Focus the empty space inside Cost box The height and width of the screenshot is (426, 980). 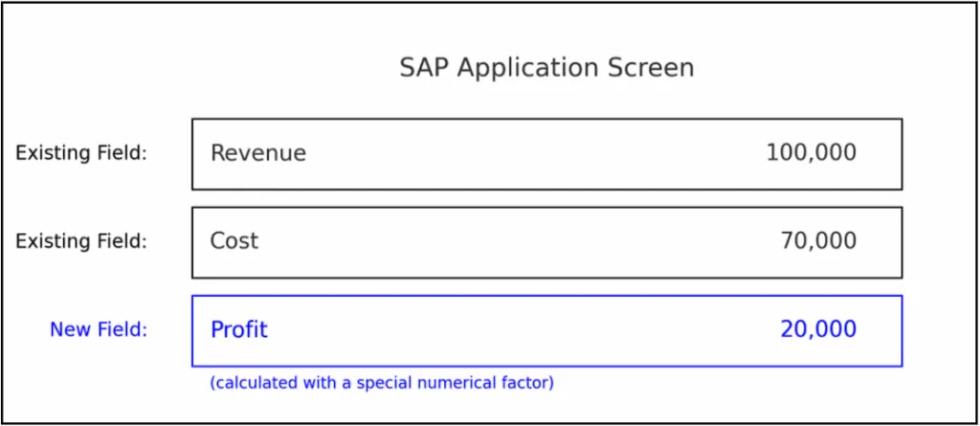click(x=519, y=241)
